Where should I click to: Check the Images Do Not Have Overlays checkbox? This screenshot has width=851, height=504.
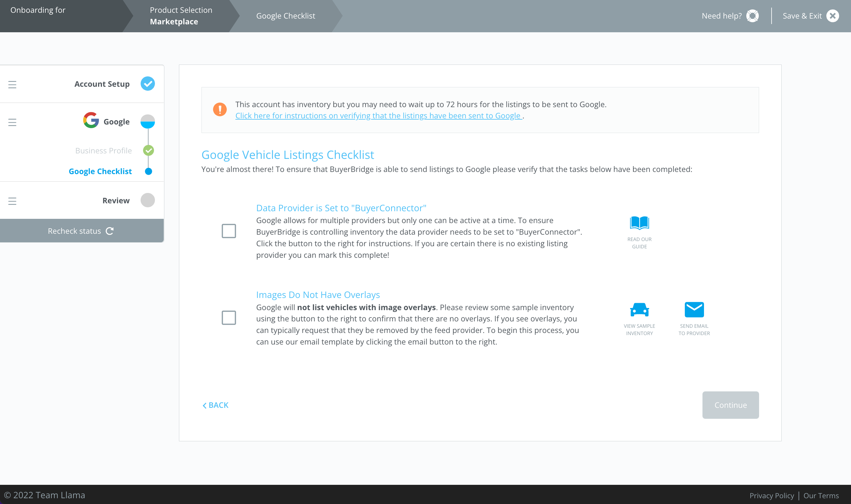(229, 317)
